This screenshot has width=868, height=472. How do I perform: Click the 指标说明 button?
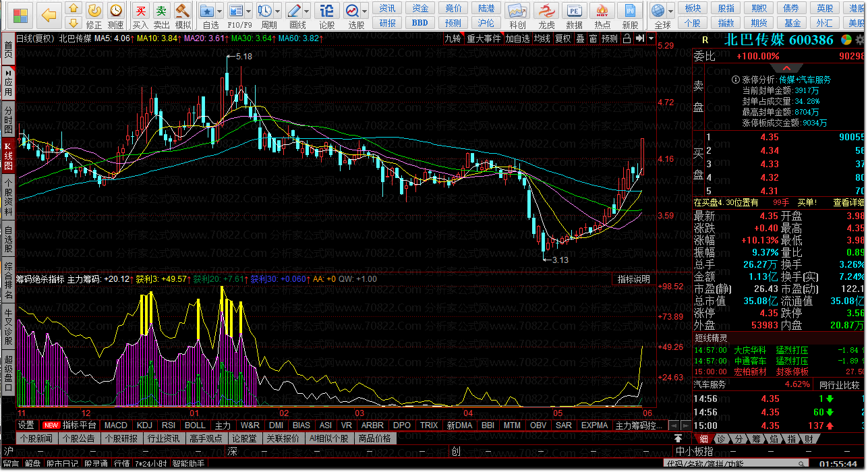pyautogui.click(x=634, y=279)
